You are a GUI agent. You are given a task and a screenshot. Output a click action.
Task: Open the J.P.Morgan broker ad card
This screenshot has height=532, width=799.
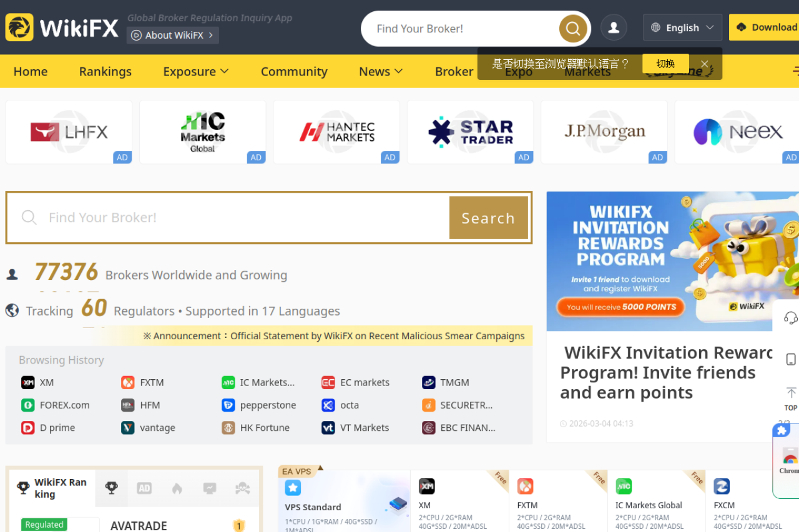pyautogui.click(x=604, y=132)
